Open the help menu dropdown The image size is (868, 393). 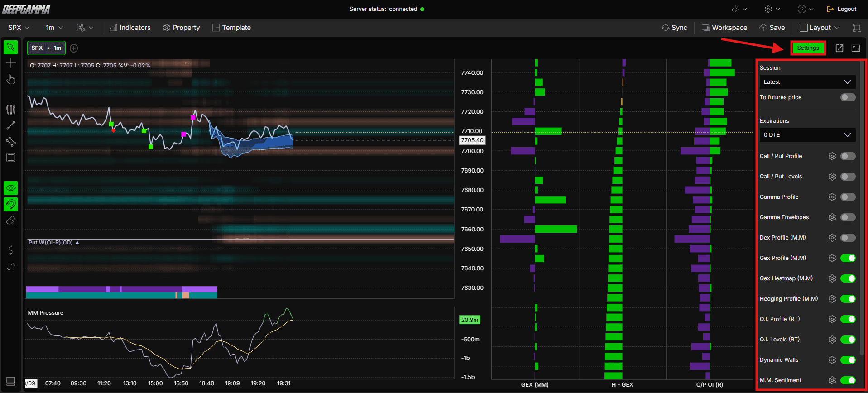[806, 9]
